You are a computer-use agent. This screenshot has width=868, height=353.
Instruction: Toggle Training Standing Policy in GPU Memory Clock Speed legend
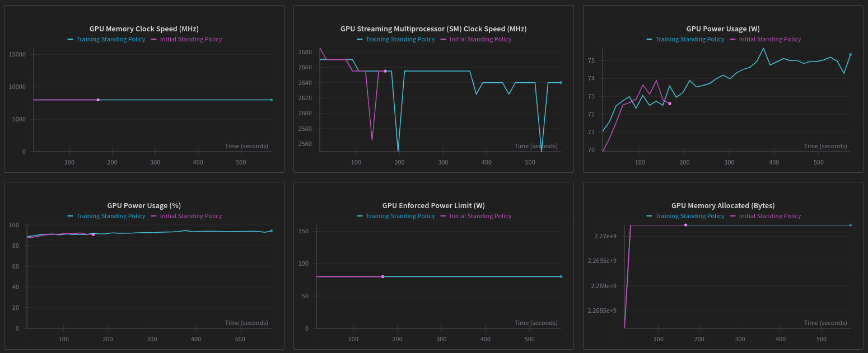point(110,40)
